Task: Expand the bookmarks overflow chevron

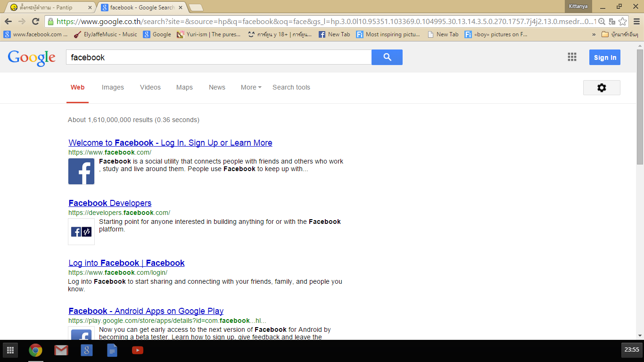Action: click(594, 34)
